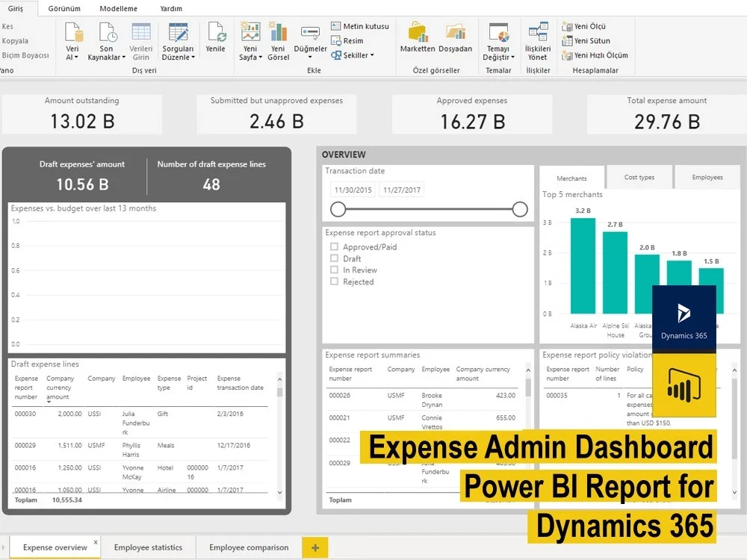This screenshot has height=560, width=747.
Task: Open the Employee statistics report page
Action: [x=149, y=547]
